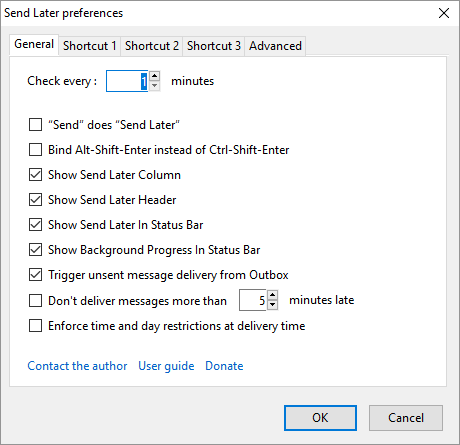The width and height of the screenshot is (460, 445).
Task: Disable Show Send Later Header option
Action: click(x=35, y=200)
